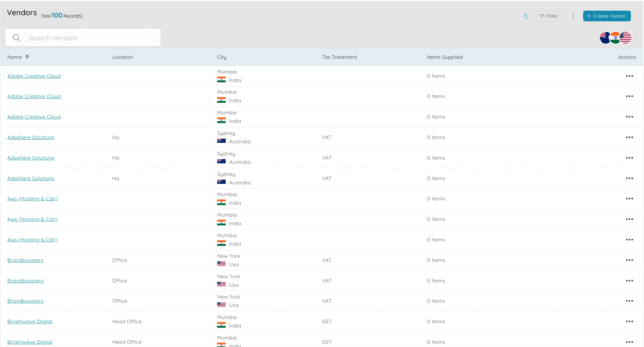Open the first Adobe Creative Cloud vendor link
This screenshot has height=347, width=644.
point(34,76)
